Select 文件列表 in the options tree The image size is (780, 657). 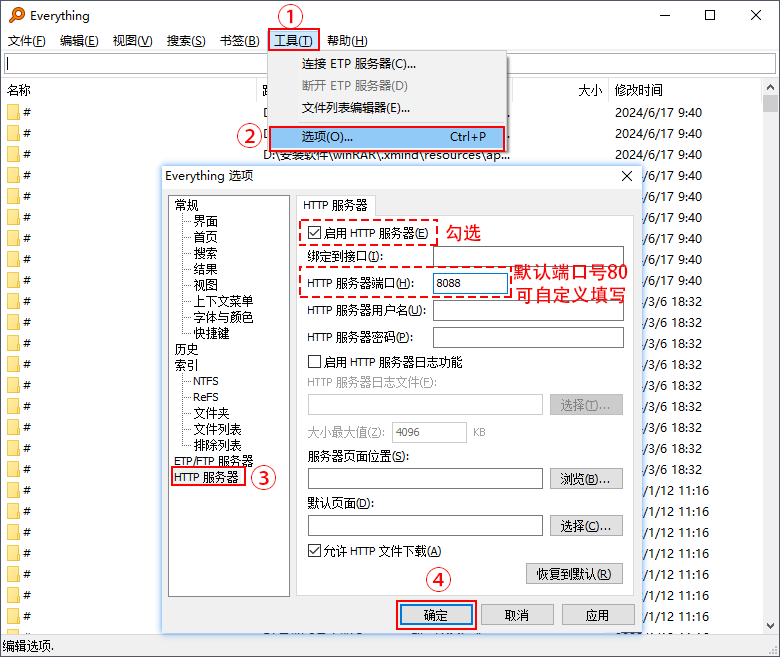217,429
